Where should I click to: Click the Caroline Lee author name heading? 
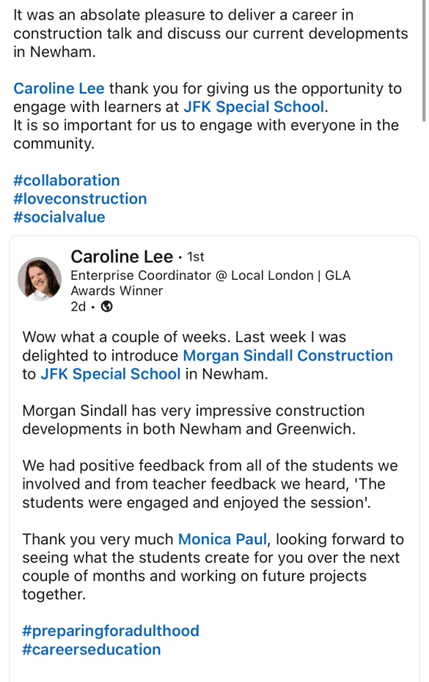coord(122,257)
